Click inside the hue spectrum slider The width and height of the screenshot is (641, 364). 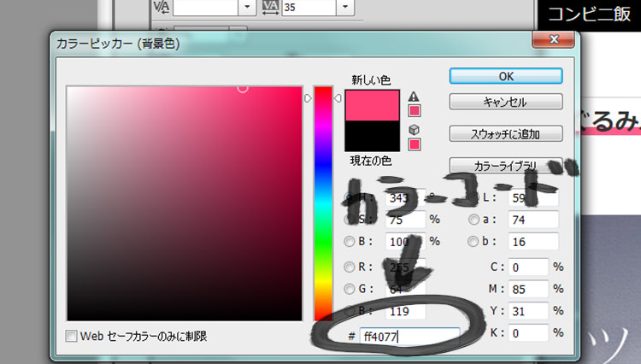[323, 203]
